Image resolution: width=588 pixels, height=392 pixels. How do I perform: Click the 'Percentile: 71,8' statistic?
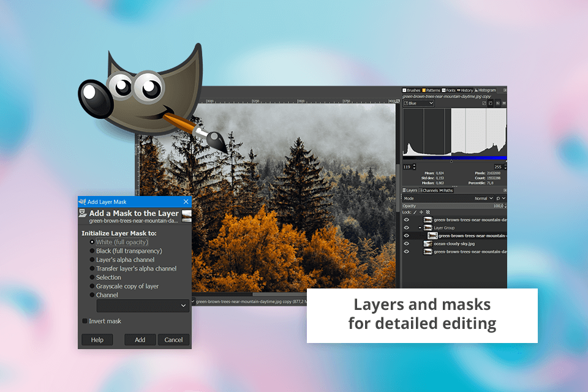pos(480,183)
